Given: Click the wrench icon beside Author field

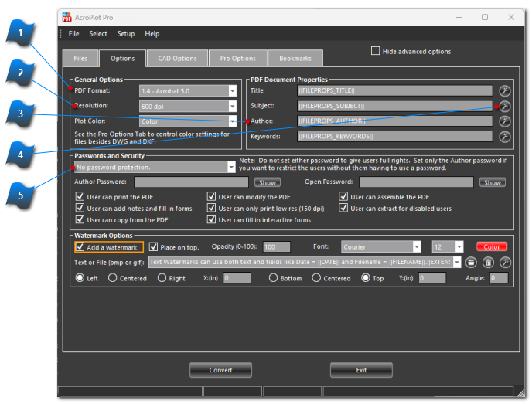Looking at the screenshot, I should coord(504,121).
